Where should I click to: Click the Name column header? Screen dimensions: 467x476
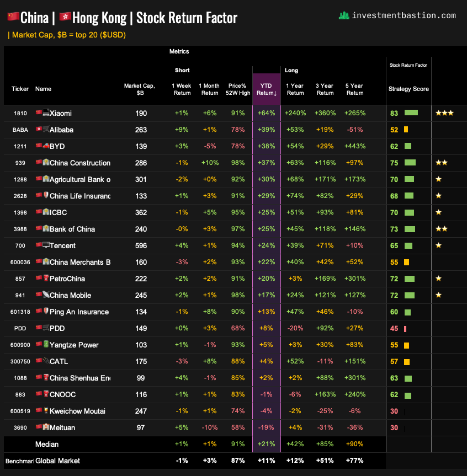click(x=43, y=89)
